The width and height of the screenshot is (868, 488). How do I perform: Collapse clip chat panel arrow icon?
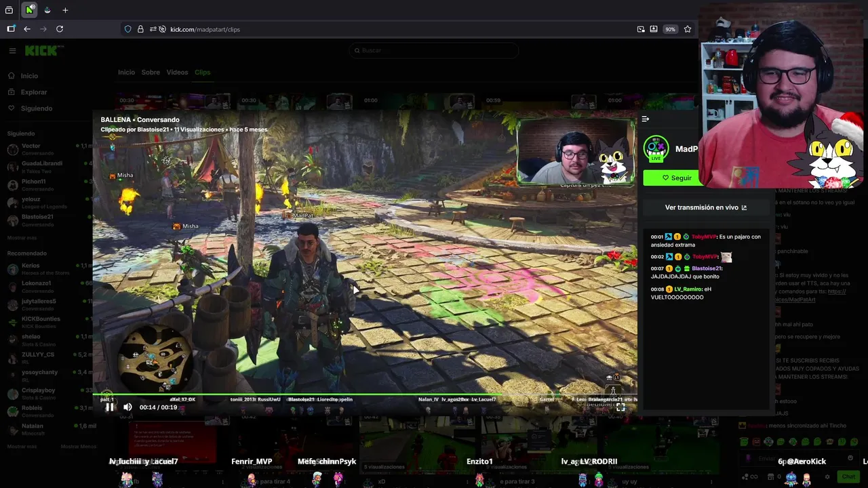[x=646, y=119]
